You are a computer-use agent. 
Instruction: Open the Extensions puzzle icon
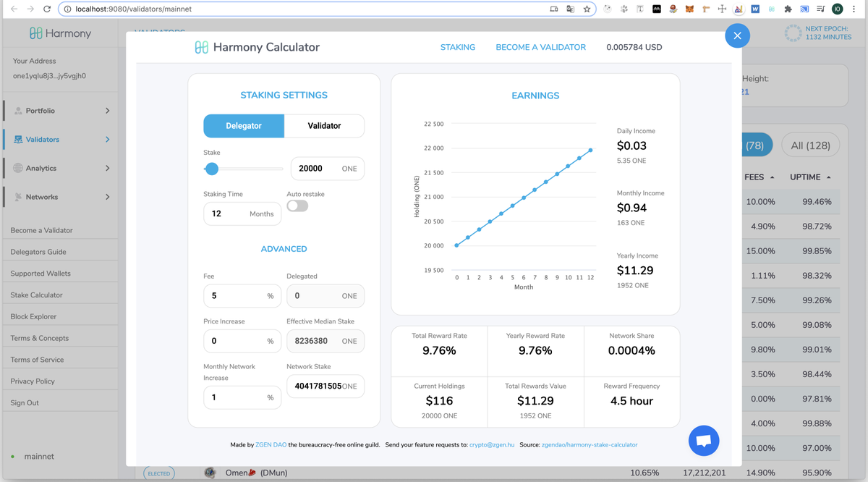click(788, 9)
